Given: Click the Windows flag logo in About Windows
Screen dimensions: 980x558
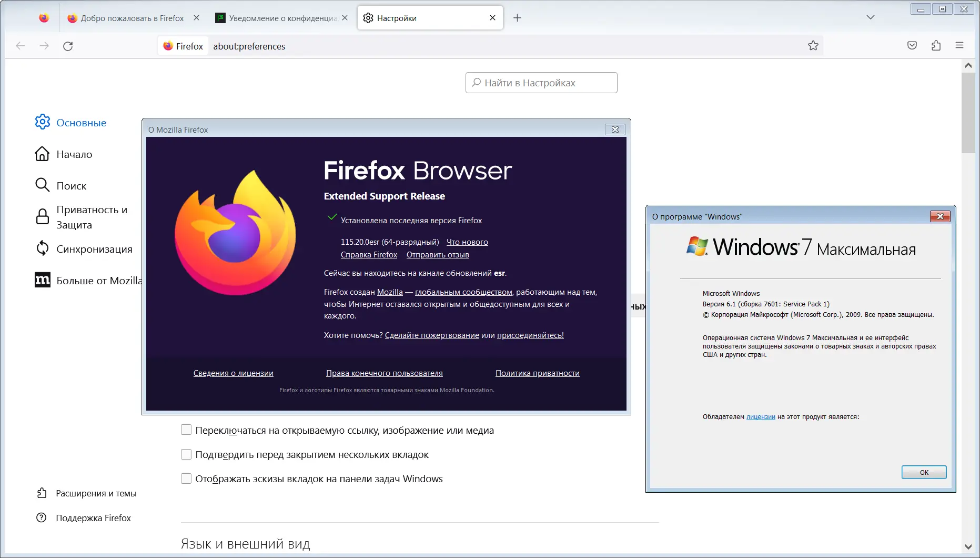Looking at the screenshot, I should [x=698, y=246].
